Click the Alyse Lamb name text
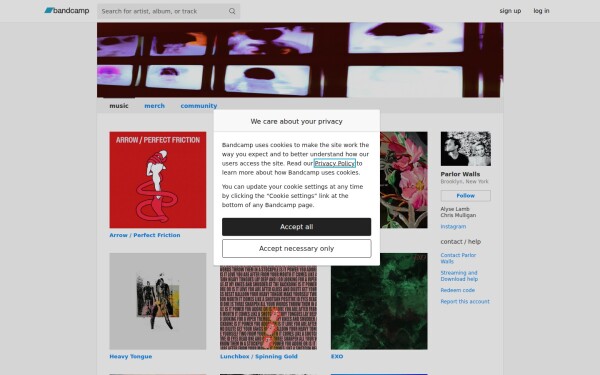600x375 pixels. (x=455, y=209)
